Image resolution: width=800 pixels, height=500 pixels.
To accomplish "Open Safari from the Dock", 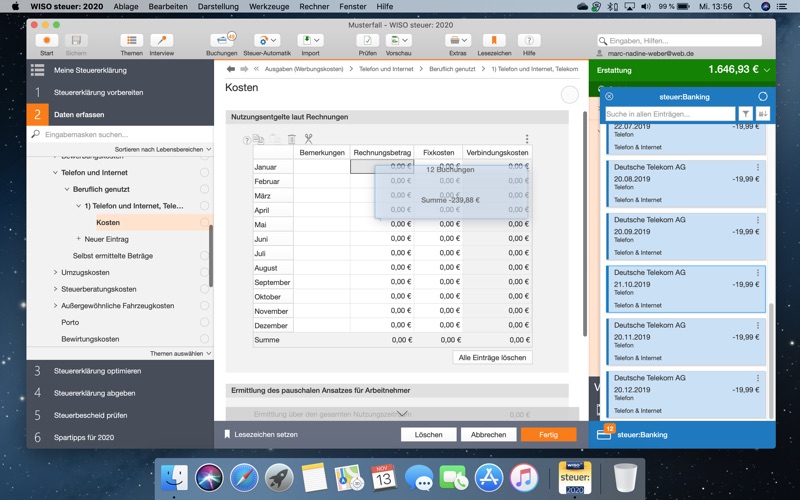I will pos(244,478).
